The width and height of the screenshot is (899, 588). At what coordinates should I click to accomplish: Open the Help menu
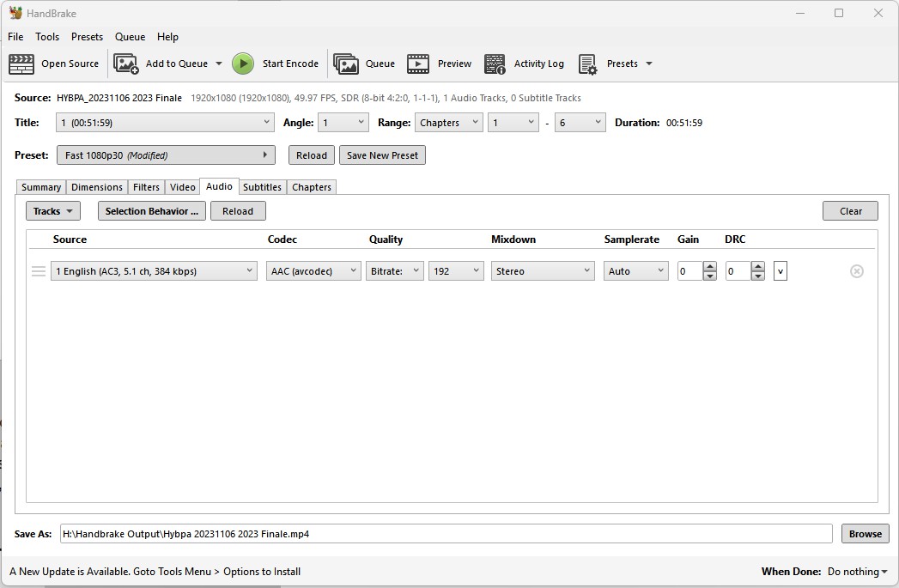tap(167, 37)
